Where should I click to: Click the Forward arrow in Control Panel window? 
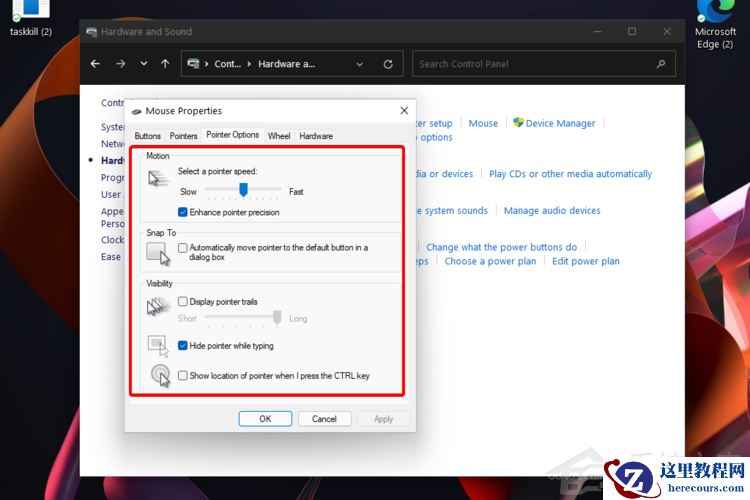121,64
